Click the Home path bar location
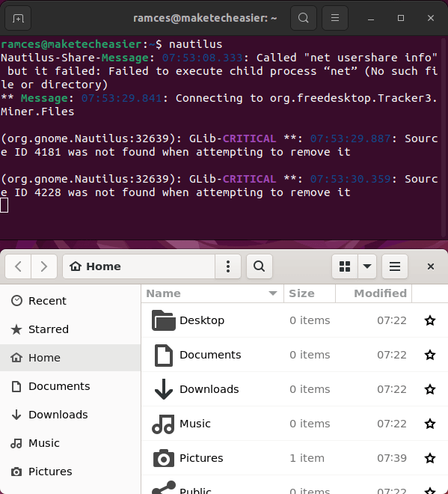The height and width of the screenshot is (494, 448). pyautogui.click(x=139, y=266)
